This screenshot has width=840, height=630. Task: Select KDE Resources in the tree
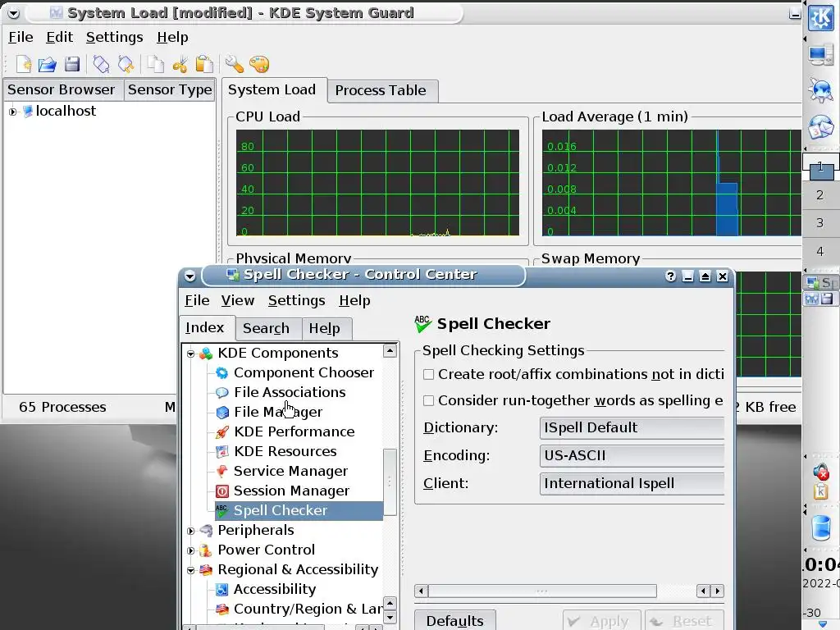285,451
